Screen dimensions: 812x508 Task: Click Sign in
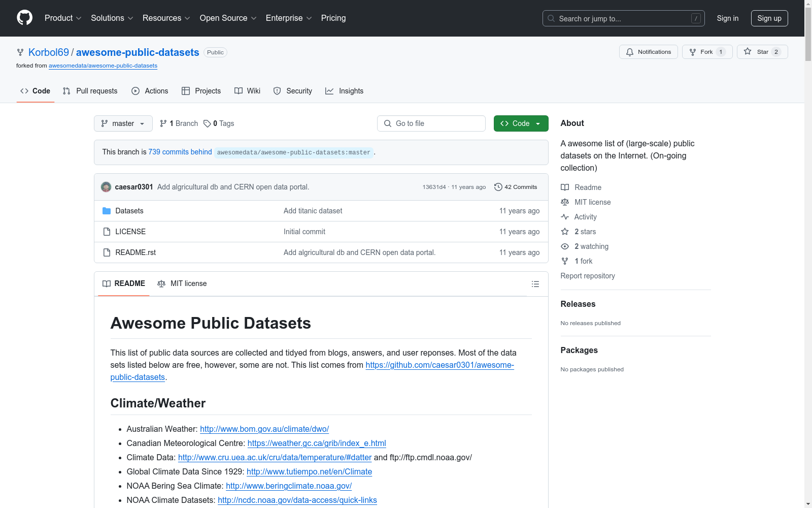[728, 18]
